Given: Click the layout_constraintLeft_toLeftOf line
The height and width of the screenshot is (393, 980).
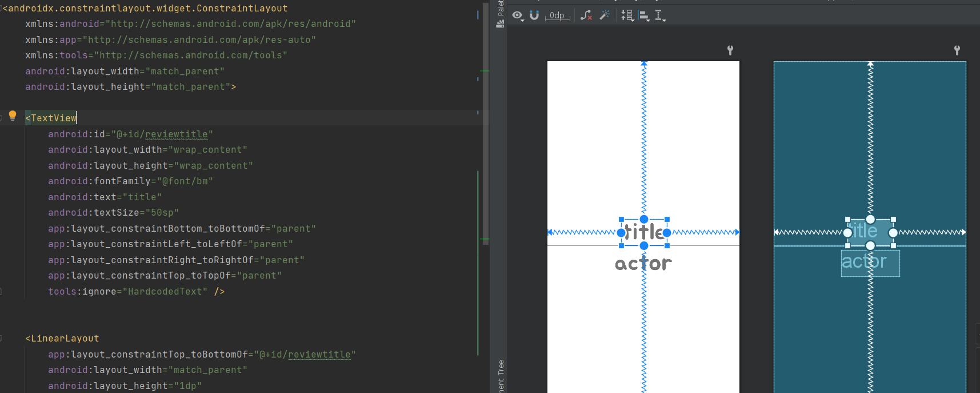Looking at the screenshot, I should click(170, 244).
